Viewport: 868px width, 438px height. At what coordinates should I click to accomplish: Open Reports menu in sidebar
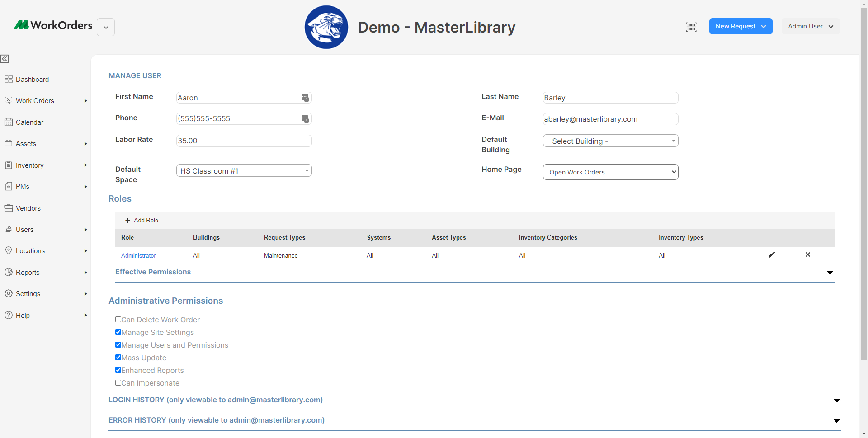[x=28, y=272]
